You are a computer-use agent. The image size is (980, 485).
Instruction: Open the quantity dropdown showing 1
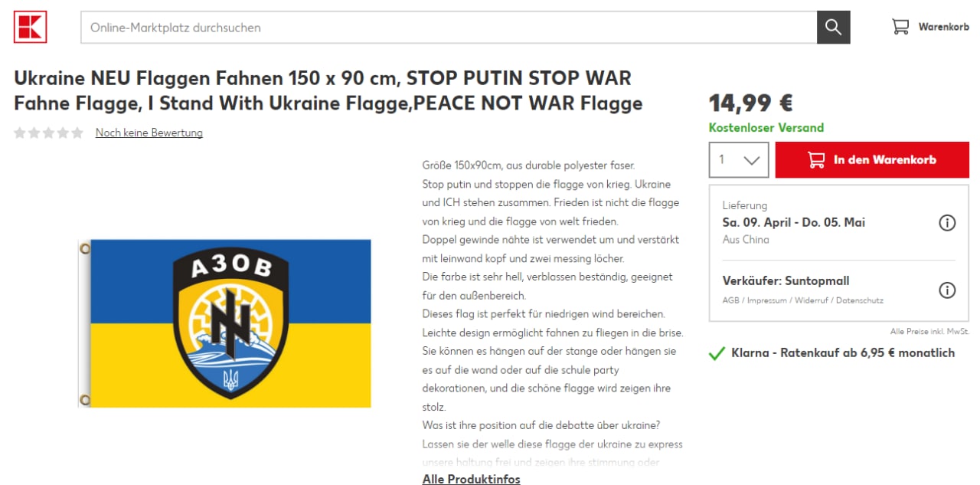739,160
